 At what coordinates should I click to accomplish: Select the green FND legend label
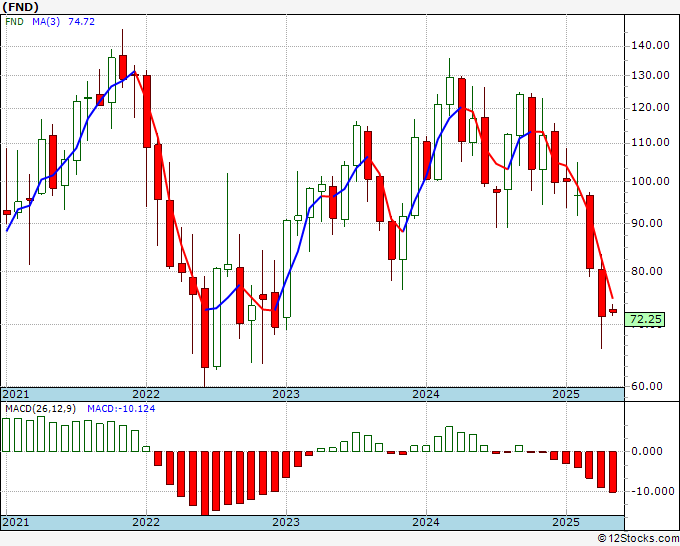tap(14, 22)
